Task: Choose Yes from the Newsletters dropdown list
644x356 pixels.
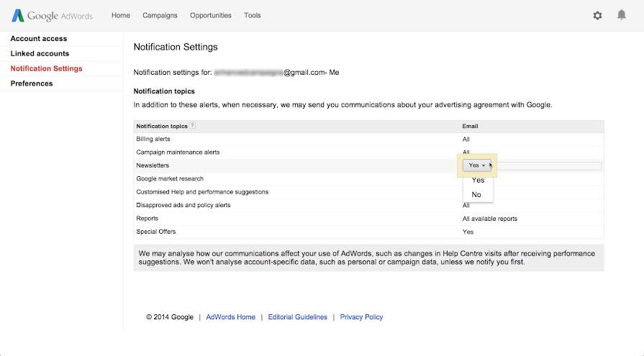Action: click(478, 181)
